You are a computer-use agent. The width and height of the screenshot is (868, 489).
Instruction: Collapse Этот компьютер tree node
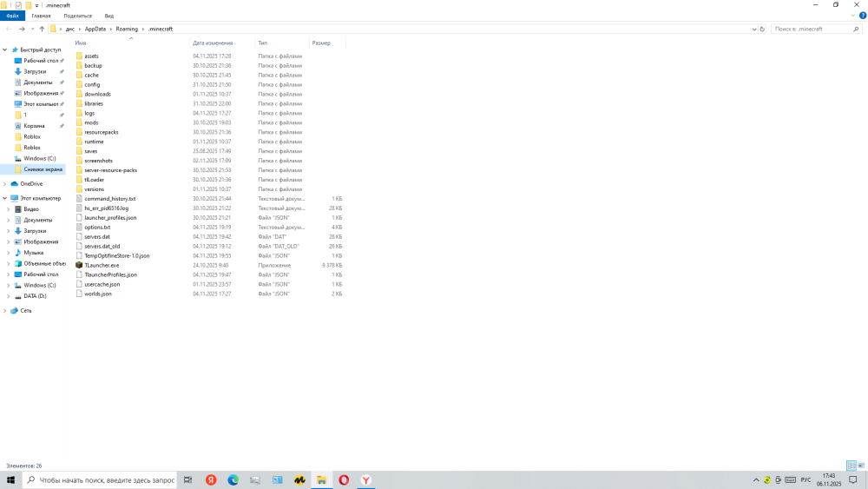coord(5,198)
